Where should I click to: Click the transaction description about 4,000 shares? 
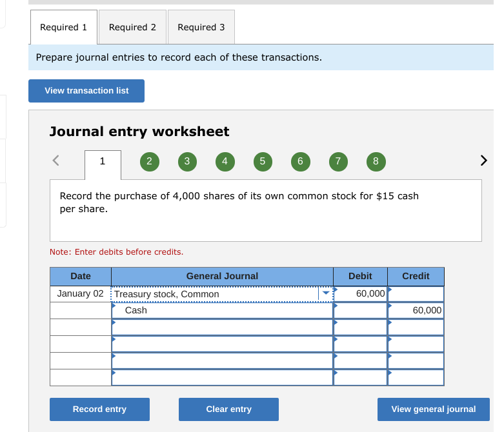click(239, 202)
